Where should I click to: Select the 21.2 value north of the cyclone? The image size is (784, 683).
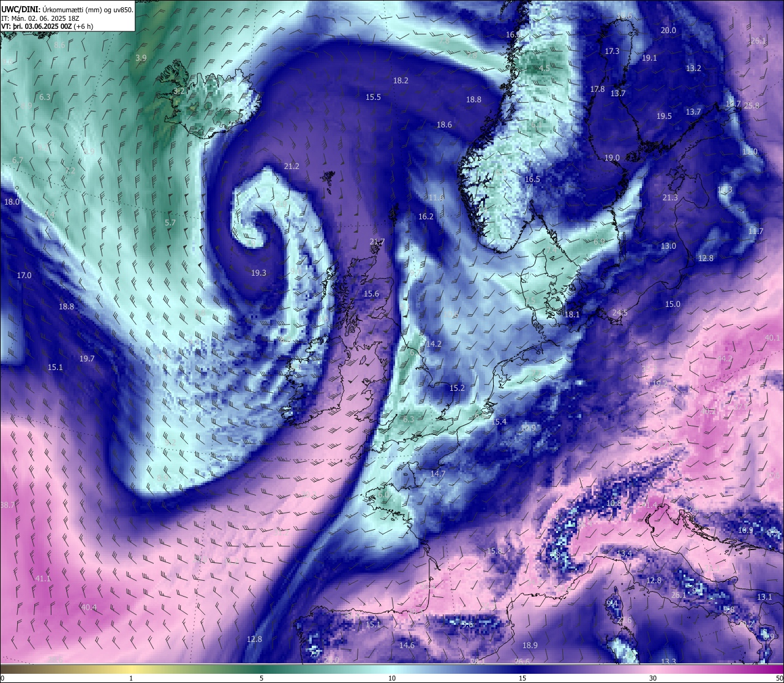click(292, 166)
